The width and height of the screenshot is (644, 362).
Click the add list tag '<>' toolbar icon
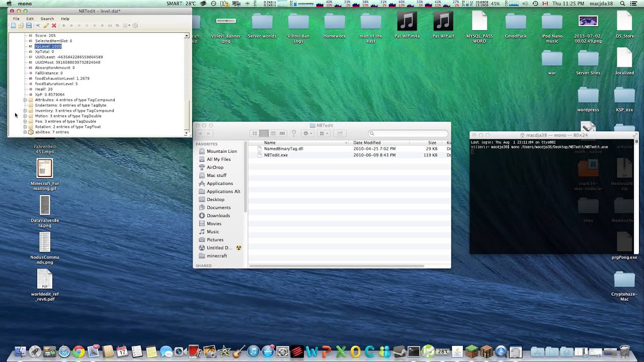click(x=110, y=26)
